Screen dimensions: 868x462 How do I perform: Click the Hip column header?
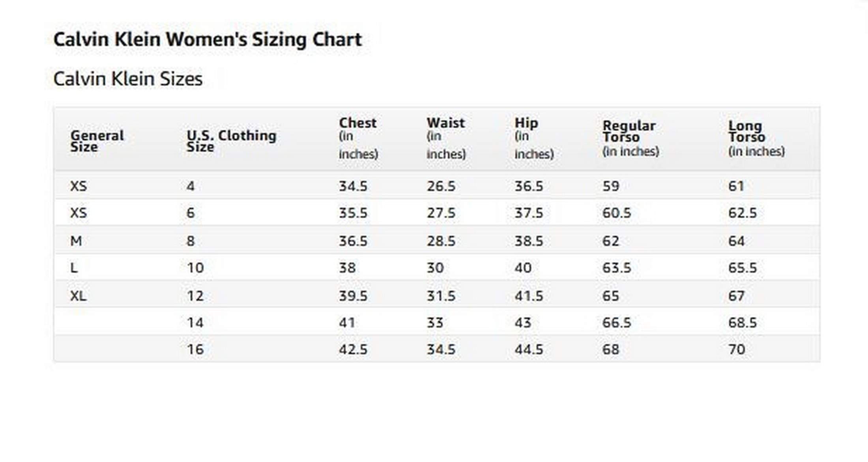click(x=526, y=123)
